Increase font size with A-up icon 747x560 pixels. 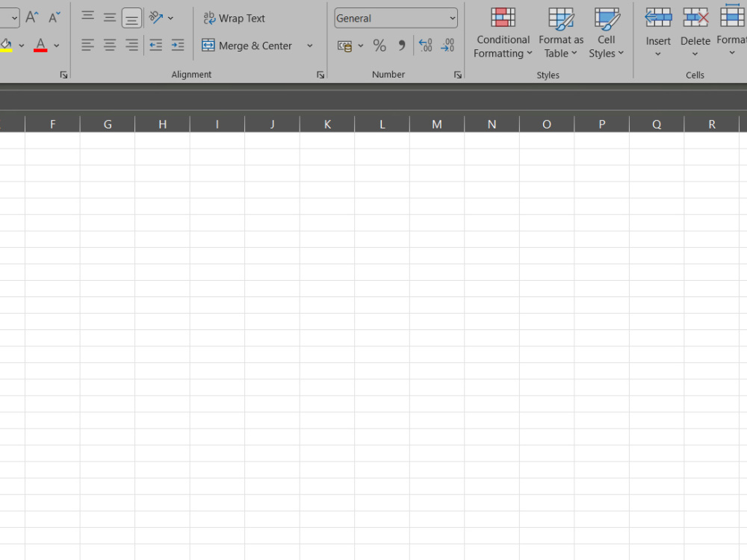coord(32,18)
